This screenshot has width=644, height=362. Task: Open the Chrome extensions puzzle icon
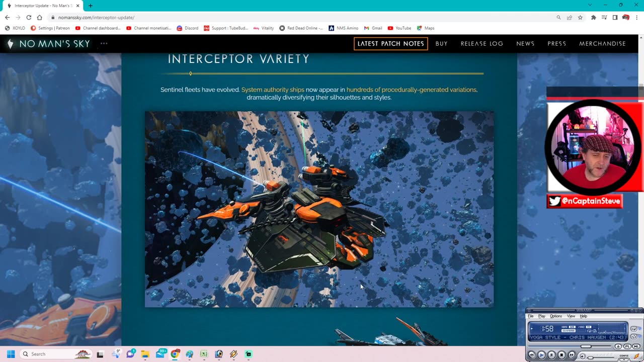tap(593, 18)
